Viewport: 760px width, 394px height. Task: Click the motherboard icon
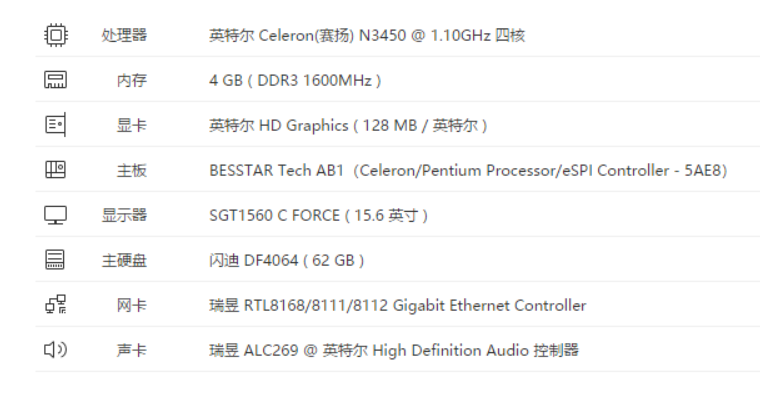tap(56, 170)
